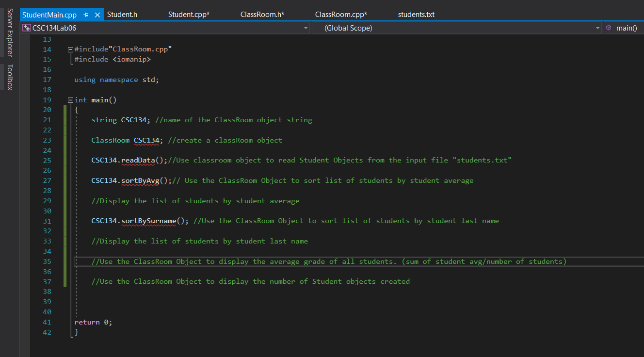Open the ClassRoom.cpp* tab
644x357 pixels.
(x=341, y=15)
